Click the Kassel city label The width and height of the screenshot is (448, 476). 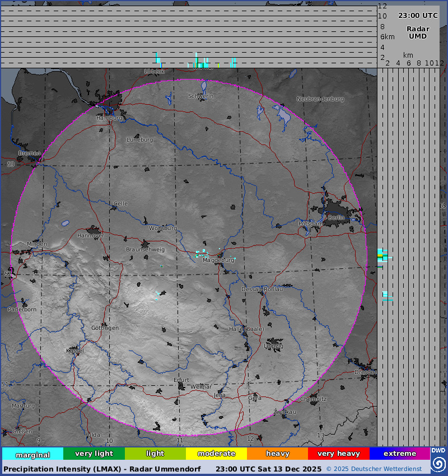tap(74, 351)
